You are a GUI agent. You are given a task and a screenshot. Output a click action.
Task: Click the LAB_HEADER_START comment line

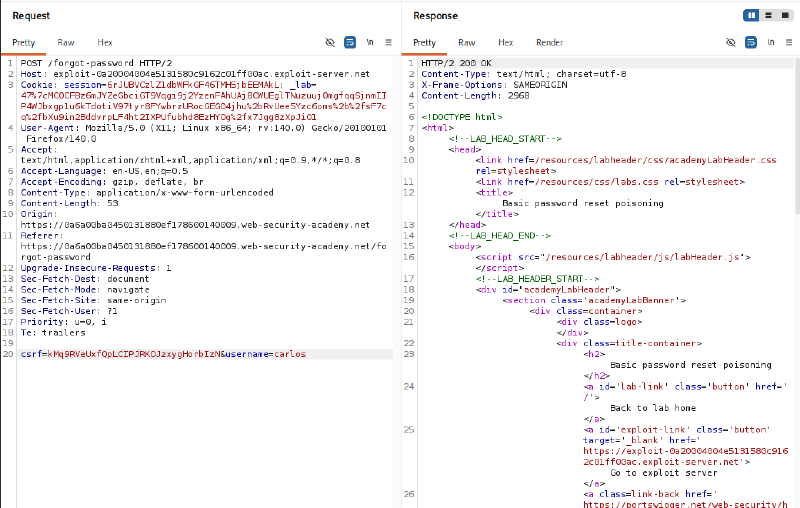click(x=537, y=278)
